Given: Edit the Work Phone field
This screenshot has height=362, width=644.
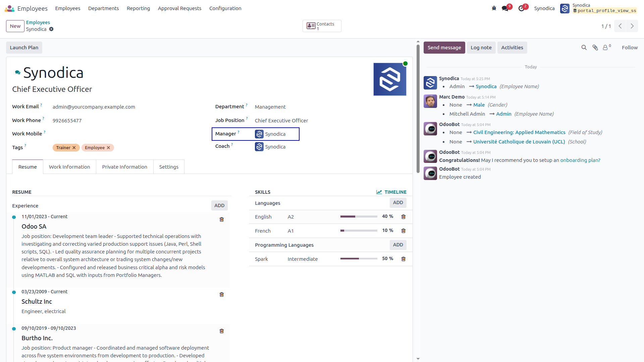Looking at the screenshot, I should [127, 121].
